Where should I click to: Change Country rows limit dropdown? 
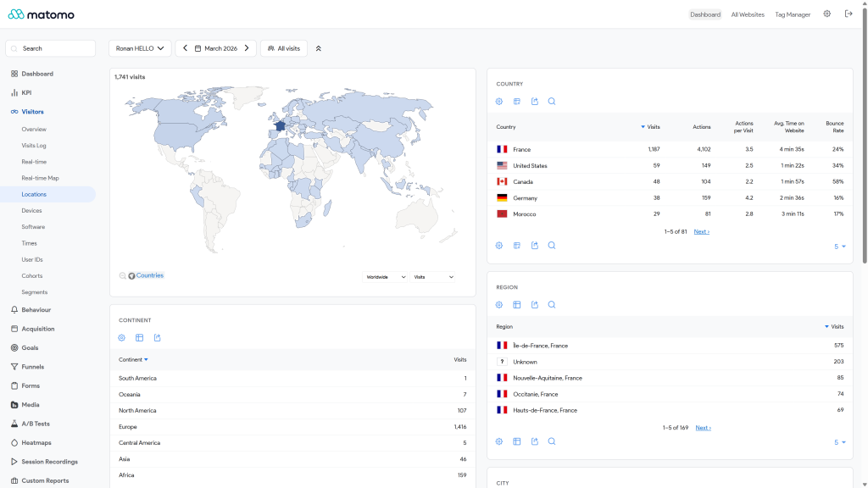tap(840, 247)
